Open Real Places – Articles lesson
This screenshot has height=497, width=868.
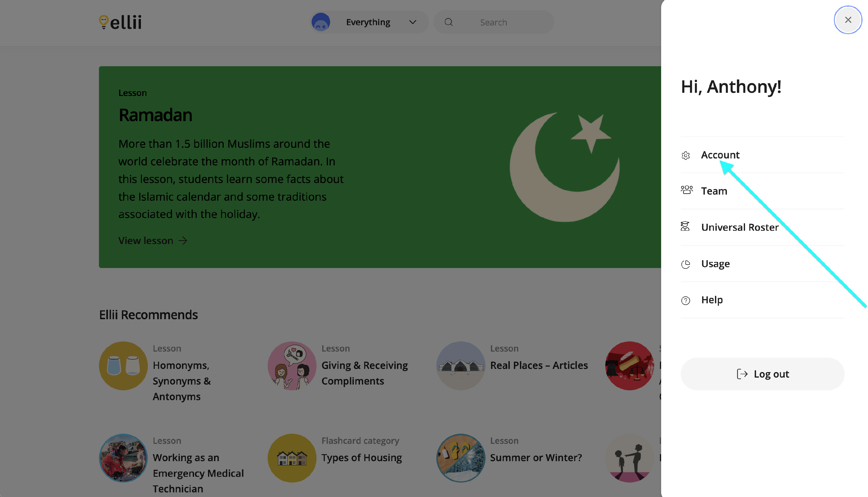pyautogui.click(x=539, y=365)
